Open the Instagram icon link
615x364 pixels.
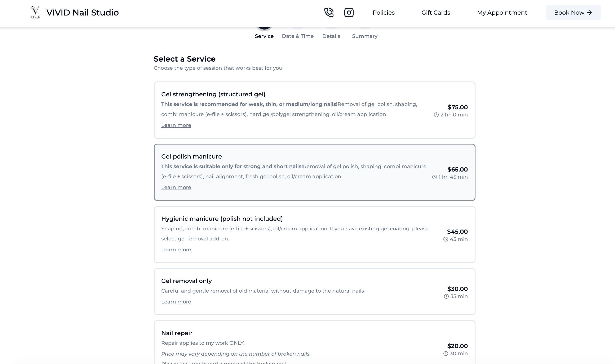[x=349, y=13]
